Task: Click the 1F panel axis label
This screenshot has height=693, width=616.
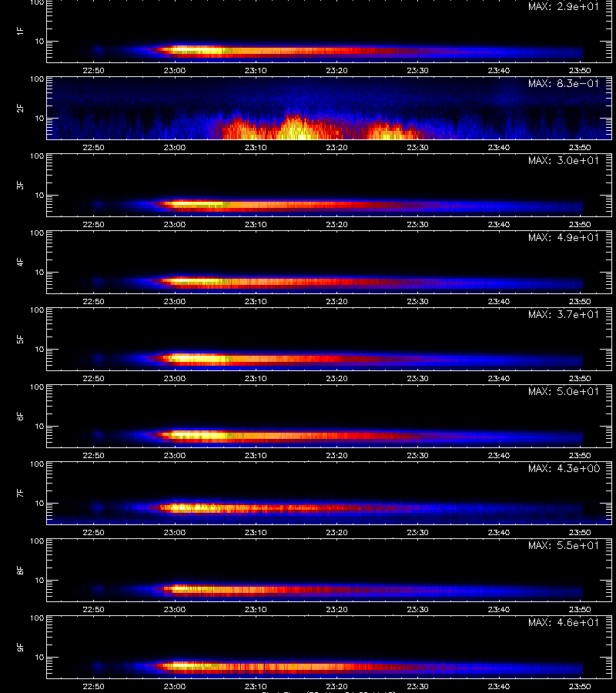Action: point(20,31)
